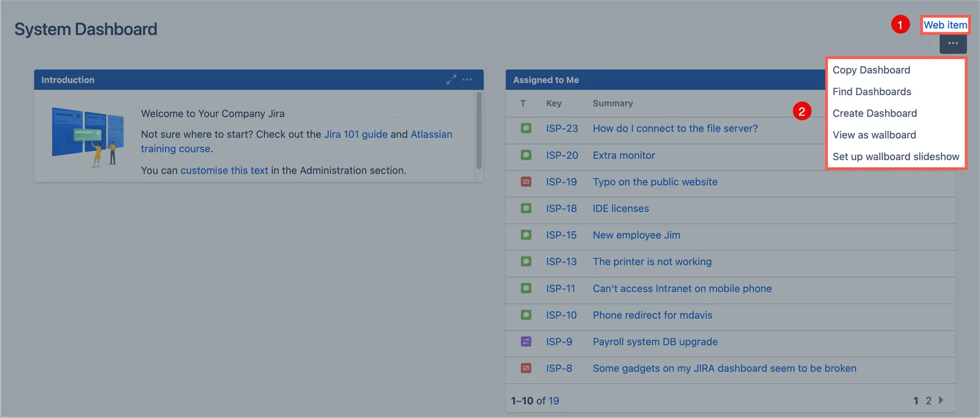Go to page 2 of issues
The image size is (980, 418).
(x=929, y=401)
